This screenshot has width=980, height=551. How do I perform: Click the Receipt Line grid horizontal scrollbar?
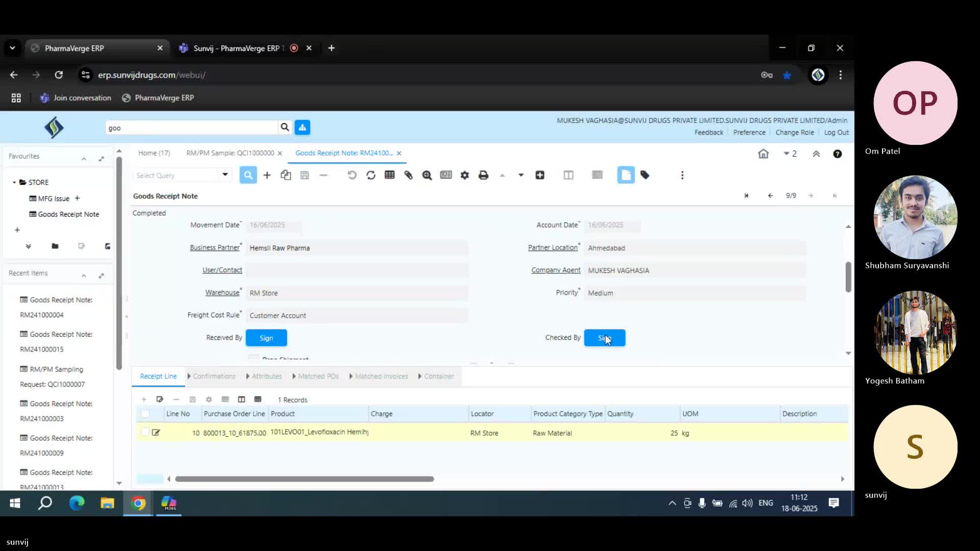coord(305,479)
